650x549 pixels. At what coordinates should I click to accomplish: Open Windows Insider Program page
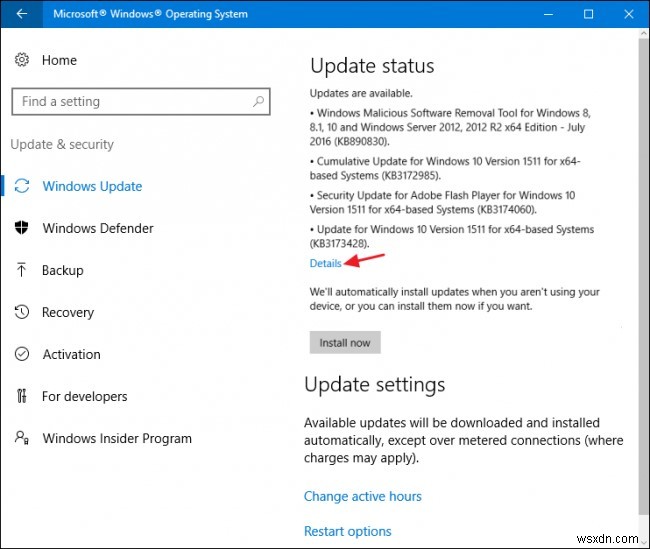117,438
